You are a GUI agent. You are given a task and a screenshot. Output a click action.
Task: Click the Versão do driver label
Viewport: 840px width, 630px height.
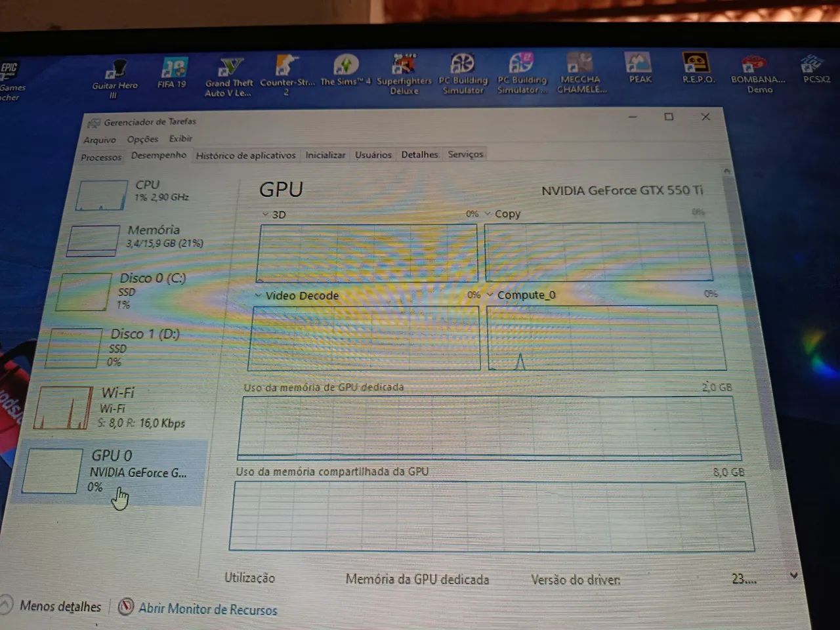point(576,580)
